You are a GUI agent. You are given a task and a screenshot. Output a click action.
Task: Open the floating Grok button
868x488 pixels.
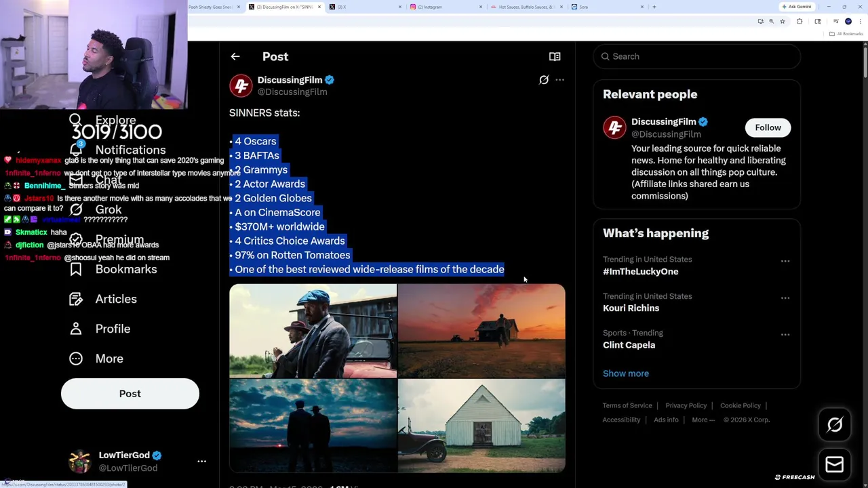(x=835, y=425)
